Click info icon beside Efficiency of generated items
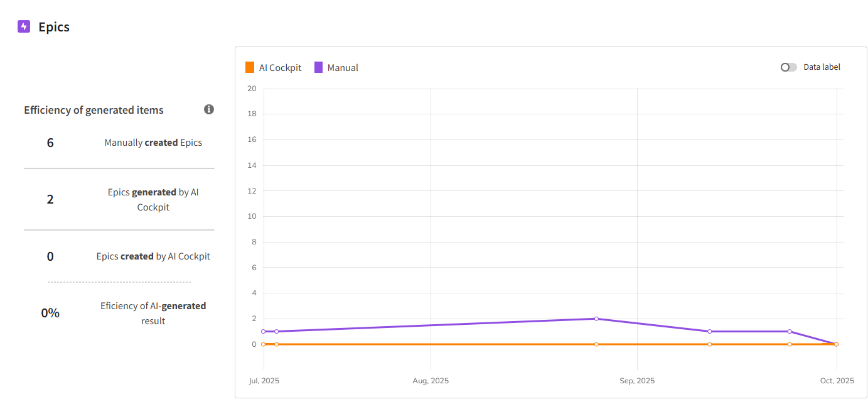 point(209,109)
